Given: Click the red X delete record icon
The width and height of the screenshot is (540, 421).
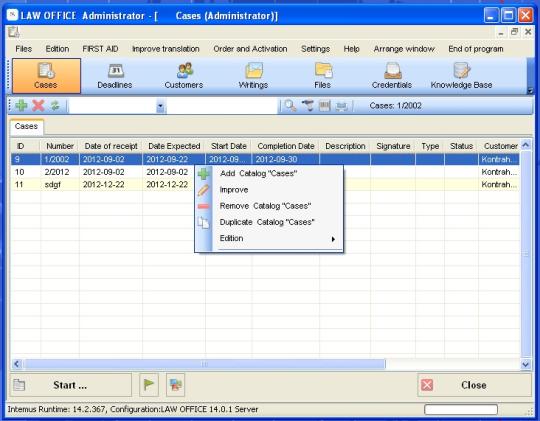Looking at the screenshot, I should click(x=38, y=105).
